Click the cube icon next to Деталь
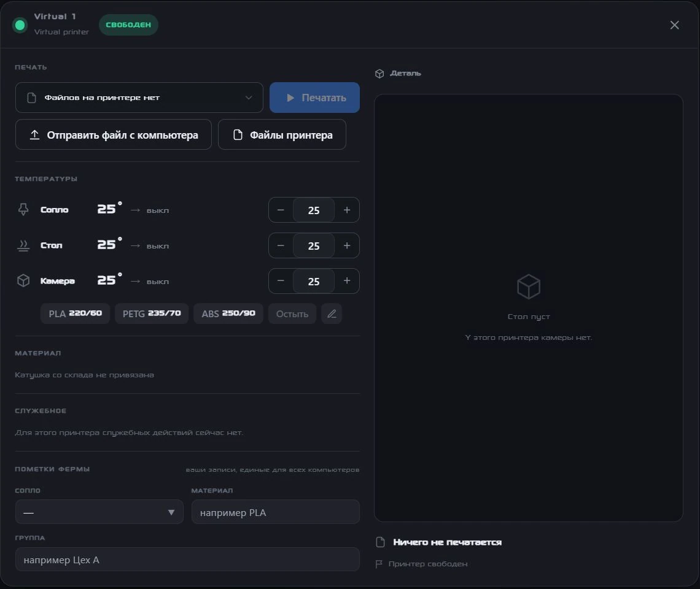The image size is (700, 589). tap(379, 74)
